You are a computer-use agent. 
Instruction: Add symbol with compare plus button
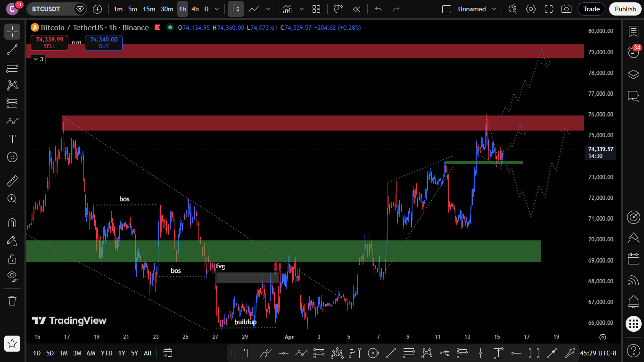97,9
